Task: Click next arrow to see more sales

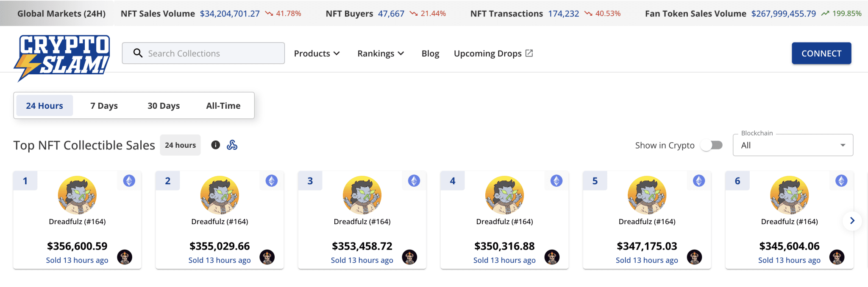Action: pyautogui.click(x=852, y=221)
